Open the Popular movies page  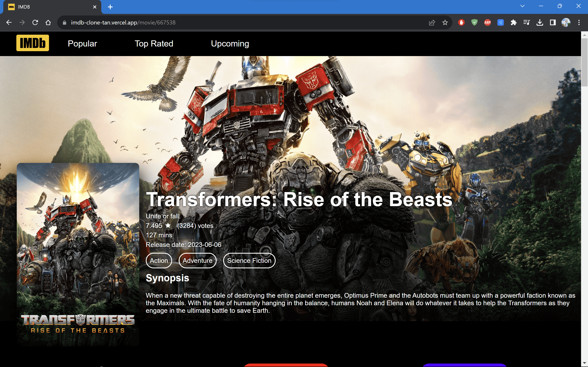coord(82,43)
